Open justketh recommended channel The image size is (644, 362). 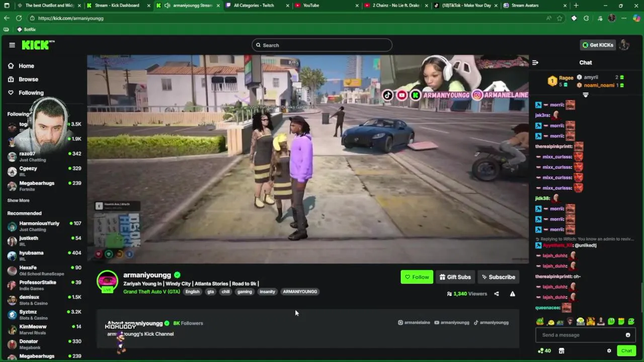point(44,241)
